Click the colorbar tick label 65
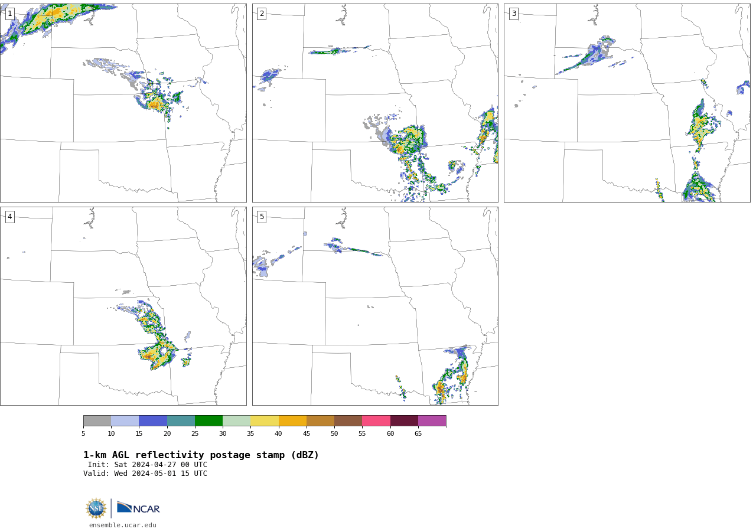Screen dimensions: 756x532 click(x=418, y=434)
